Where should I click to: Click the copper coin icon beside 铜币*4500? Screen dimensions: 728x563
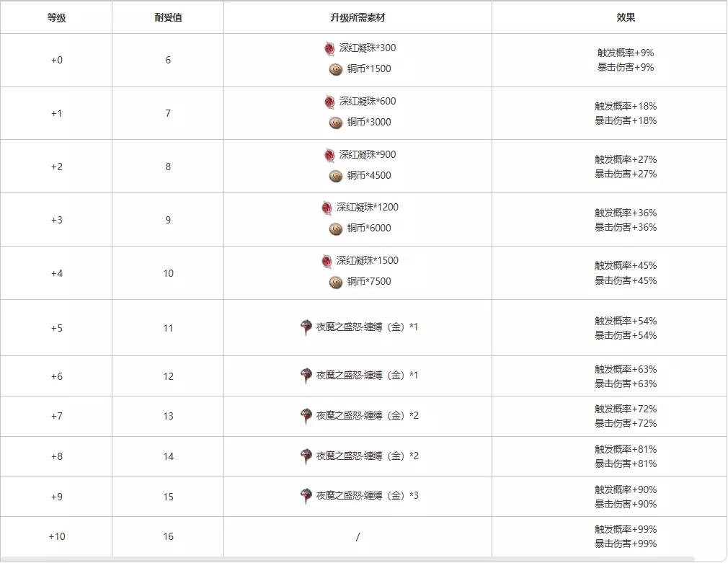[x=335, y=176]
